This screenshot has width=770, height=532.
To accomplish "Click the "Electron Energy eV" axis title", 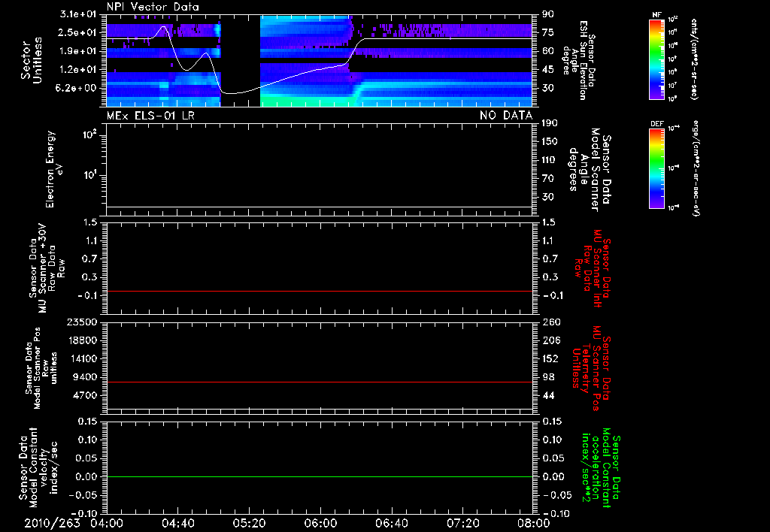I will click(x=54, y=169).
